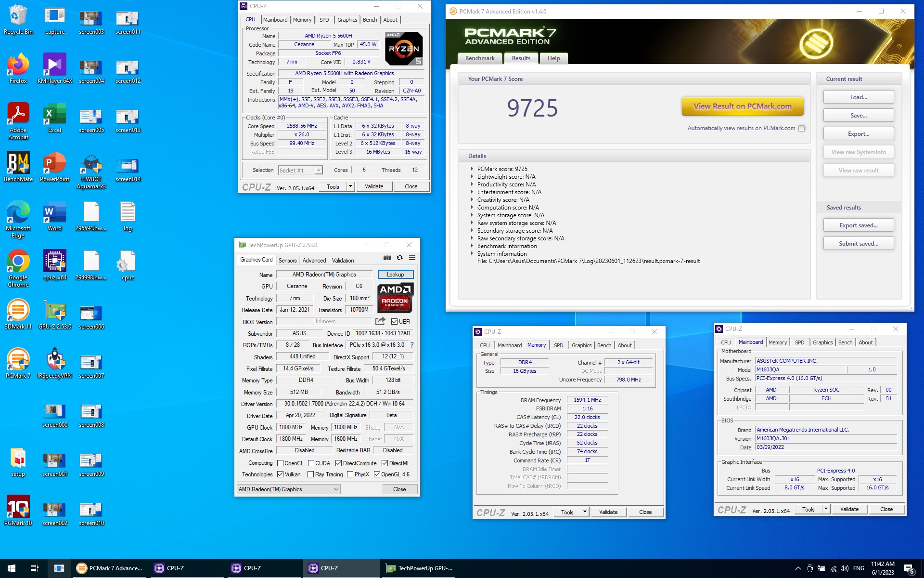Select HWBOT Aquamark3 desktop icon
Image resolution: width=924 pixels, height=578 pixels.
click(91, 171)
